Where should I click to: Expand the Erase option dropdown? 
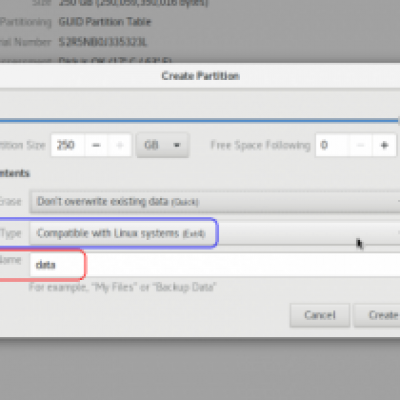[x=215, y=201]
